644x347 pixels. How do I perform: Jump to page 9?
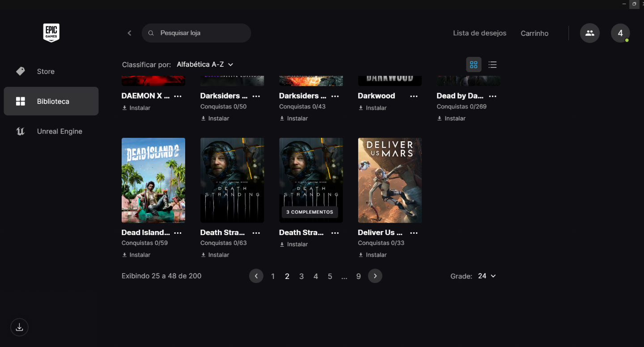[x=358, y=276]
